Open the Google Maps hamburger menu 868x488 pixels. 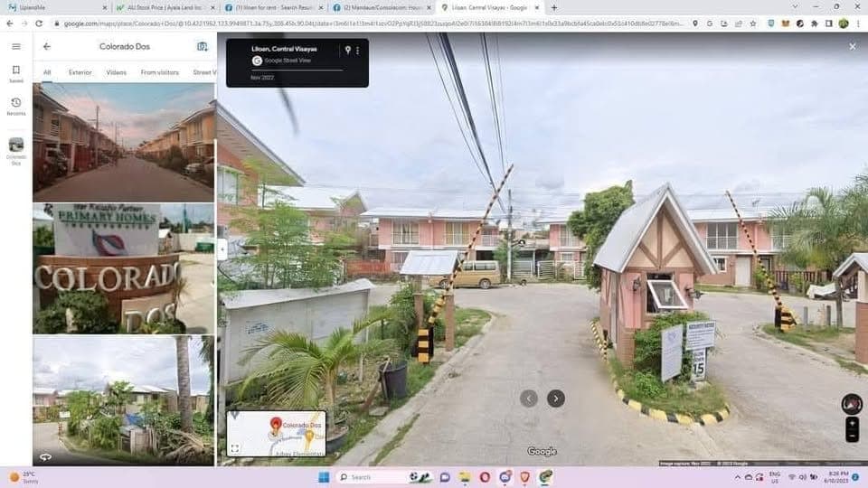tap(16, 46)
